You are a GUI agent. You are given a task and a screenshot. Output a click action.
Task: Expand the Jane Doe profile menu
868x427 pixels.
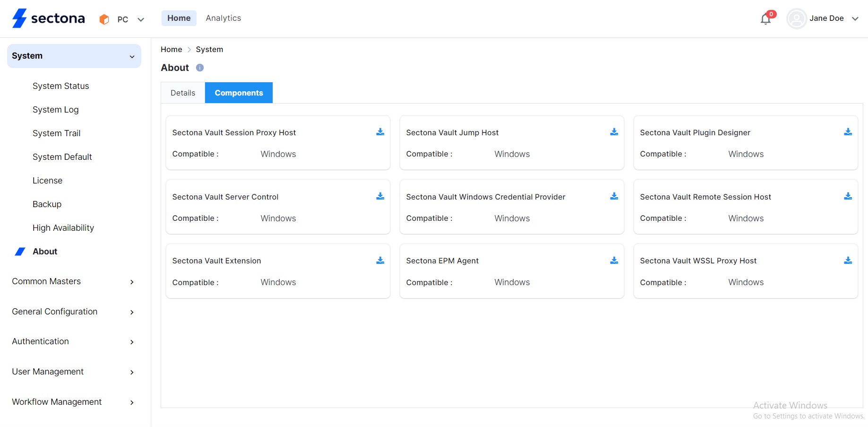coord(826,18)
